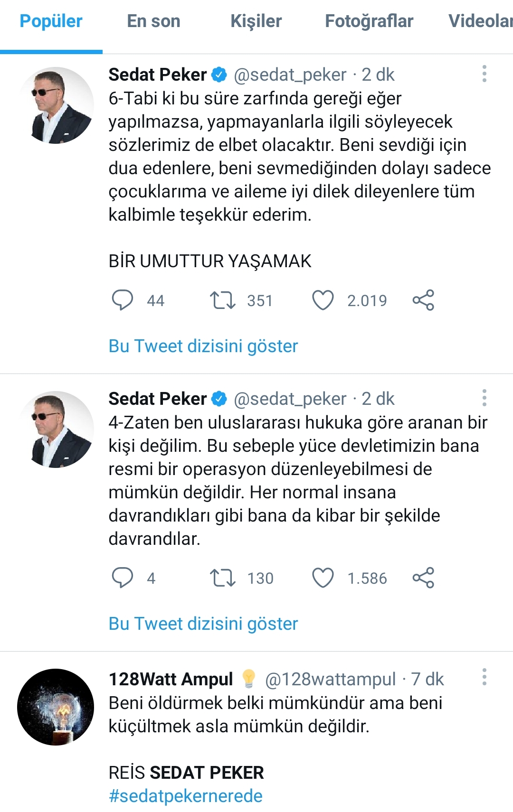Share the BİR UMUTTUR YAŞAMAK tweet
This screenshot has width=513, height=812.
coord(423,300)
